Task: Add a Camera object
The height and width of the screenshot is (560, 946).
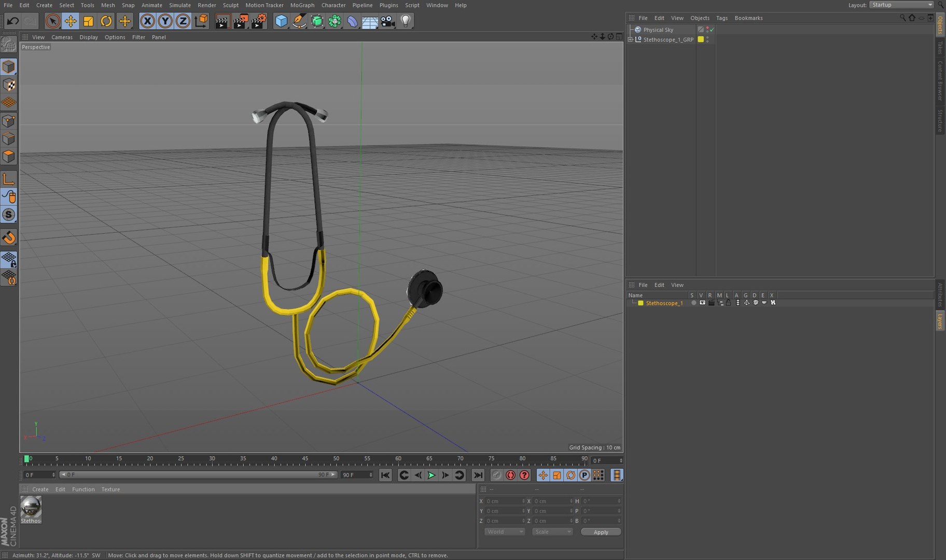Action: 387,21
